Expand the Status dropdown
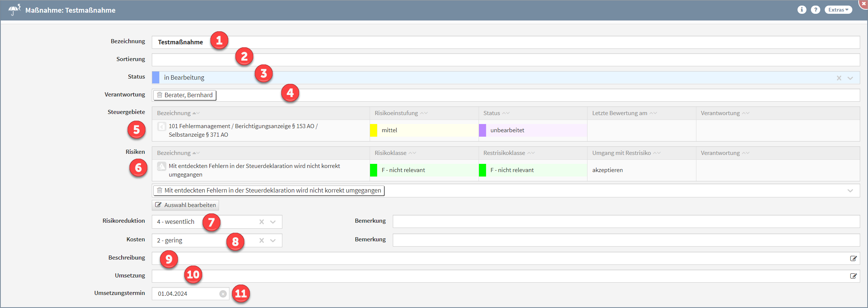This screenshot has width=868, height=308. [850, 78]
